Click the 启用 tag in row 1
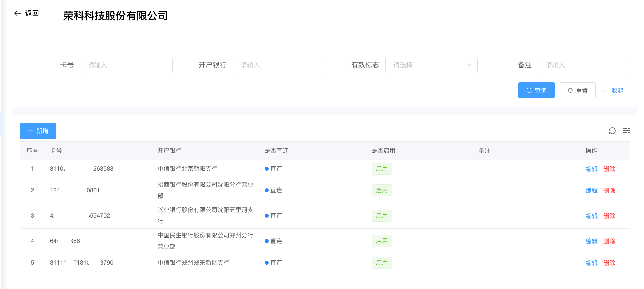The height and width of the screenshot is (289, 644). pos(382,169)
